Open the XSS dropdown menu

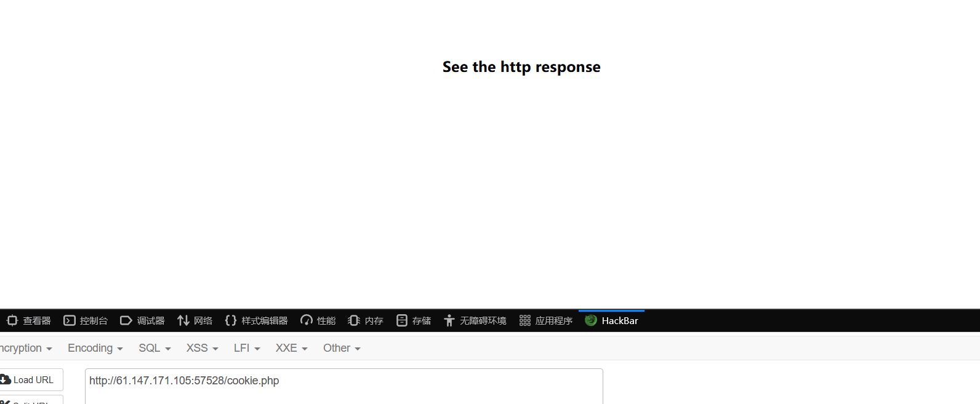(x=203, y=348)
